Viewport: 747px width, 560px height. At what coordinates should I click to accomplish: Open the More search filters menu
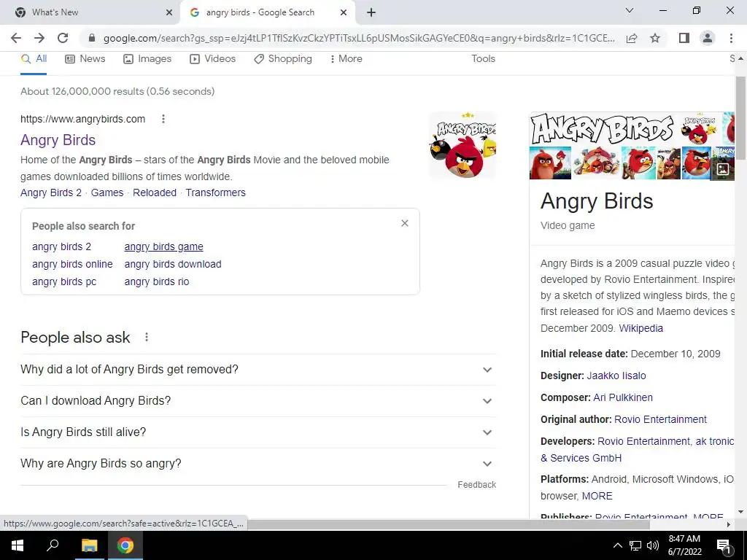click(x=346, y=58)
